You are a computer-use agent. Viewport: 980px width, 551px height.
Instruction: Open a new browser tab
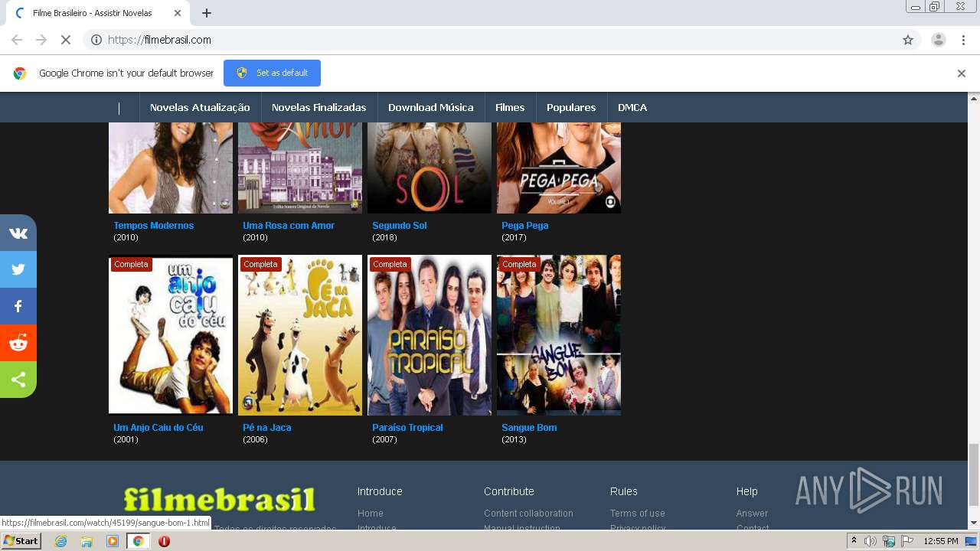click(207, 13)
